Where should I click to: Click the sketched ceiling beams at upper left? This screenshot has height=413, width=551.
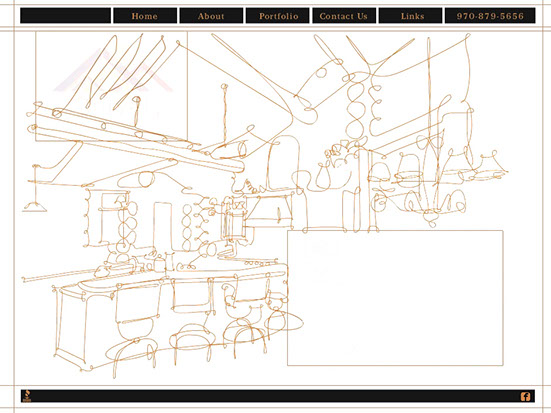[x=134, y=137]
